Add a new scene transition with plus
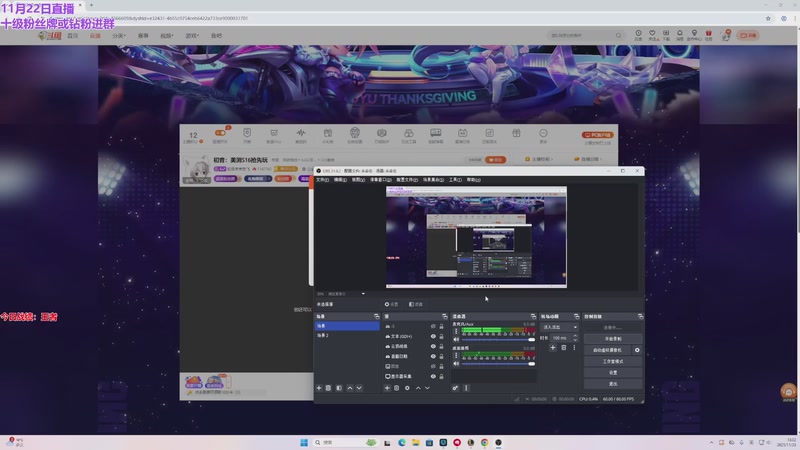 [553, 348]
